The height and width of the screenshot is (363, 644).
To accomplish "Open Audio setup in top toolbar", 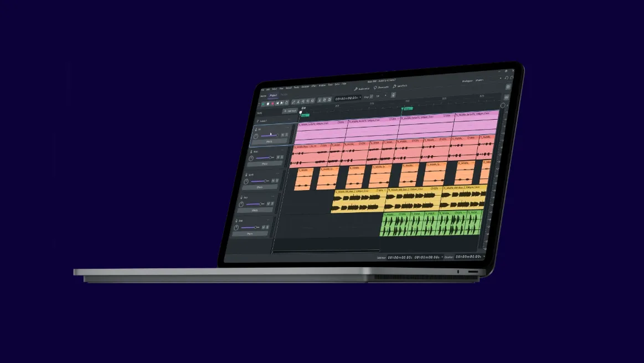I will [x=362, y=89].
